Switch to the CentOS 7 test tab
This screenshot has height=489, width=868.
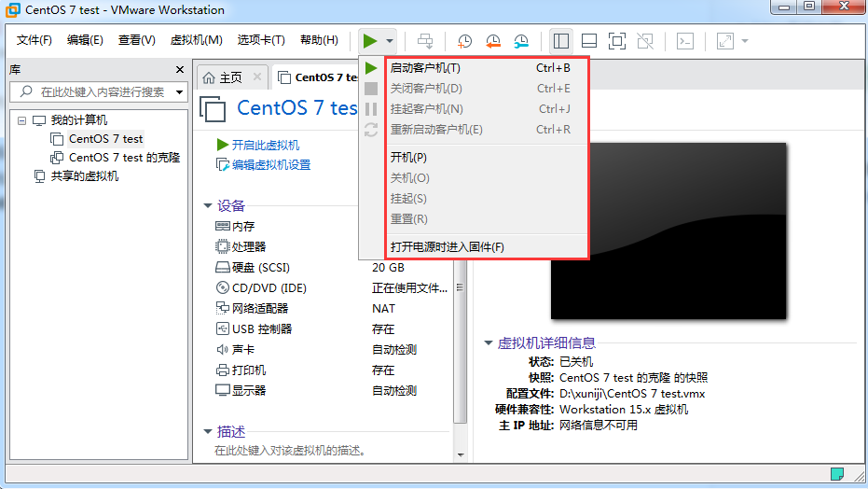318,77
